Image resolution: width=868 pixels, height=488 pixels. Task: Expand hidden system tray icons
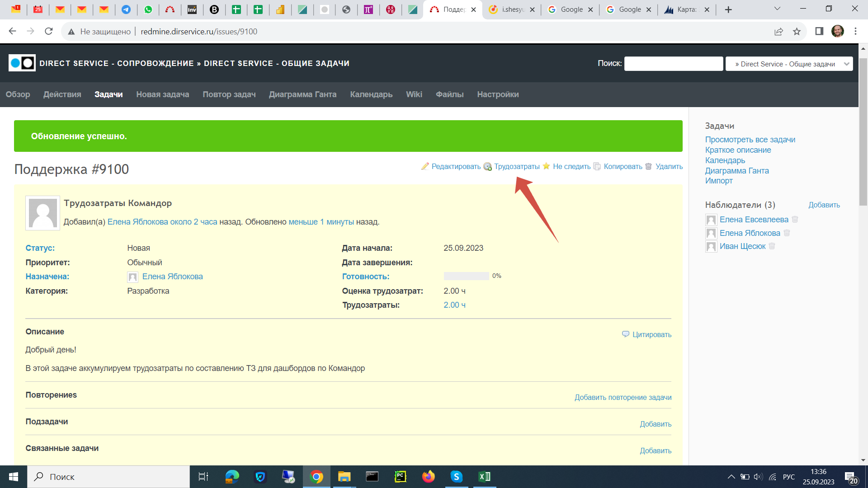[731, 477]
